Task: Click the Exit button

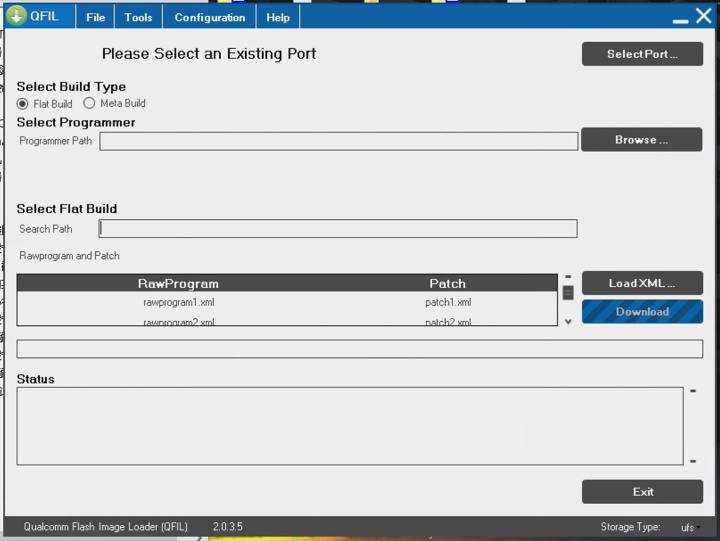Action: 642,492
